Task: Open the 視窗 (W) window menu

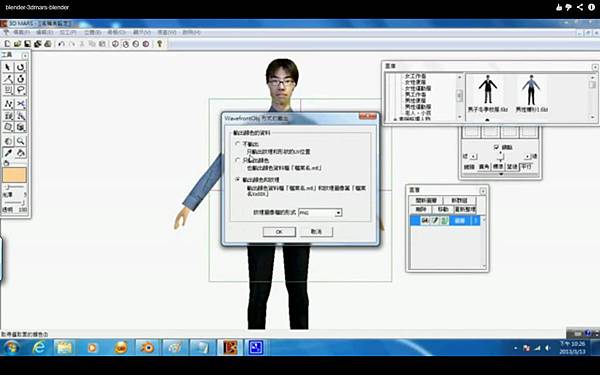Action: click(x=166, y=33)
